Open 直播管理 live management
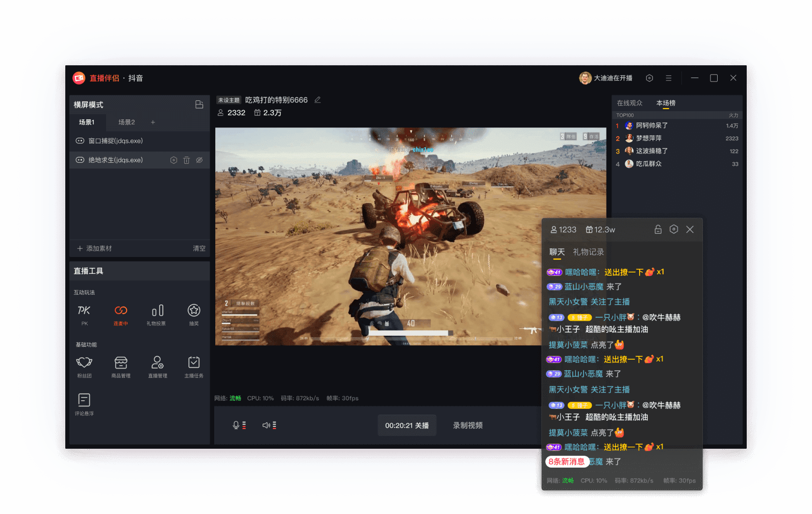Viewport: 812px width, 514px height. (158, 367)
